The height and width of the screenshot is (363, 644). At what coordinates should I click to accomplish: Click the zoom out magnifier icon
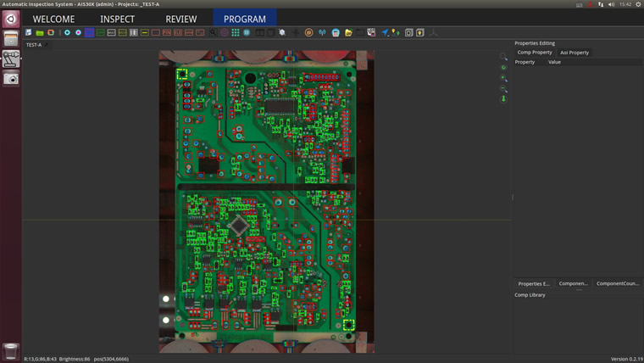coord(503,89)
